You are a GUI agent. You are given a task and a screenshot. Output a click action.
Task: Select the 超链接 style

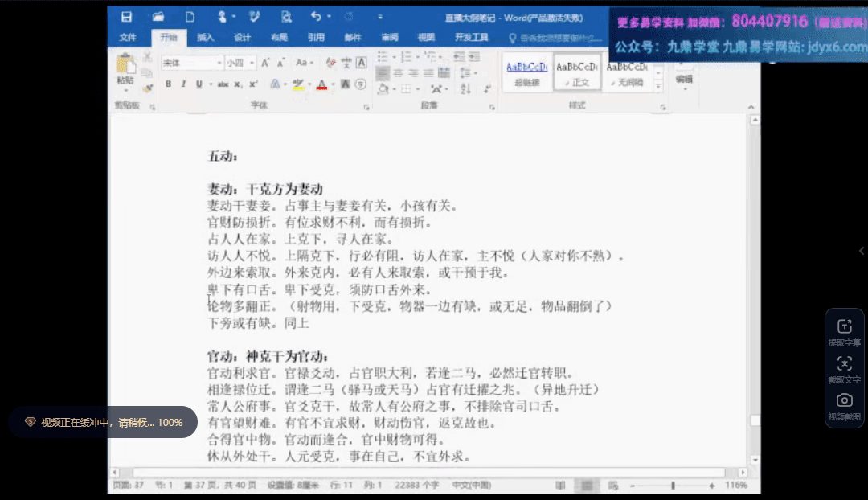pyautogui.click(x=526, y=72)
